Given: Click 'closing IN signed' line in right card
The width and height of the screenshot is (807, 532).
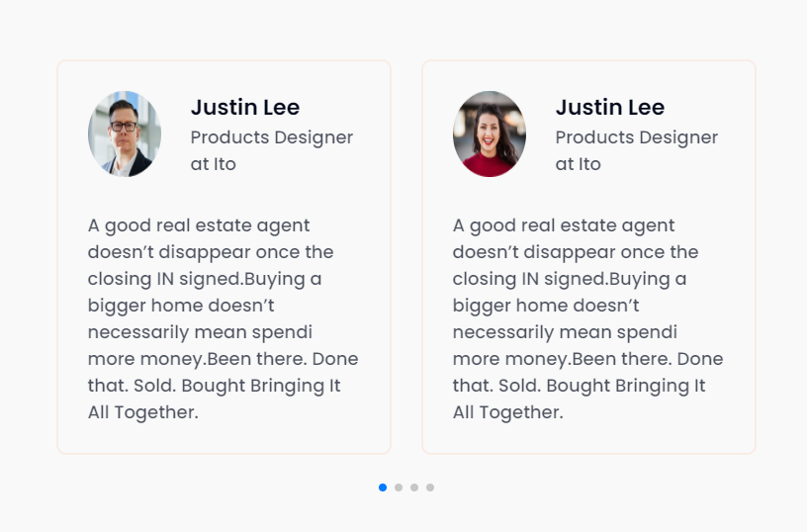Looking at the screenshot, I should (x=570, y=279).
